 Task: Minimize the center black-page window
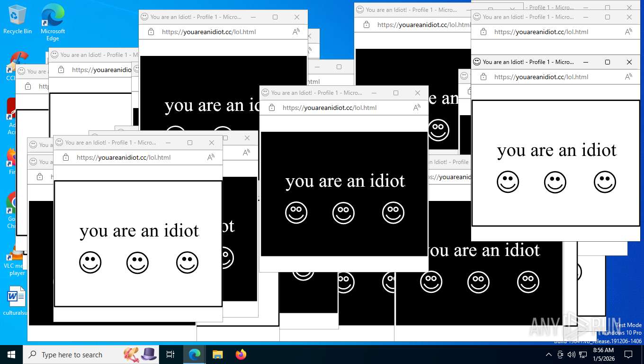click(x=374, y=93)
